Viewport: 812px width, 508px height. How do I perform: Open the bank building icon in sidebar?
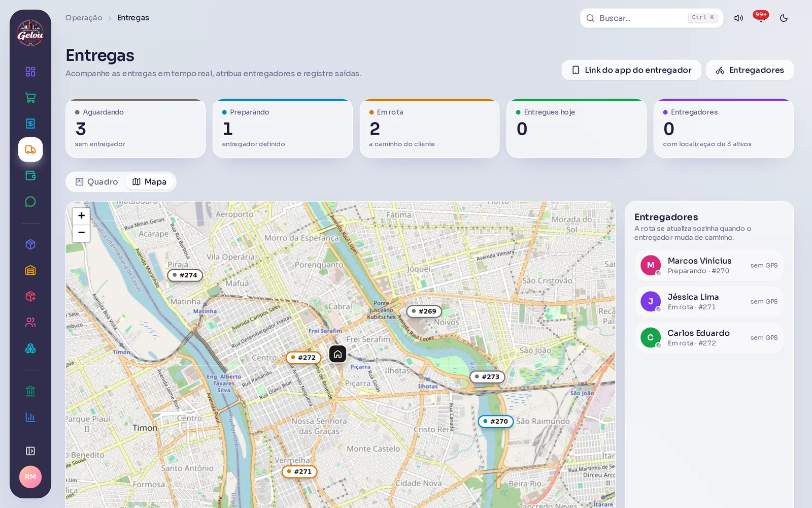(30, 391)
